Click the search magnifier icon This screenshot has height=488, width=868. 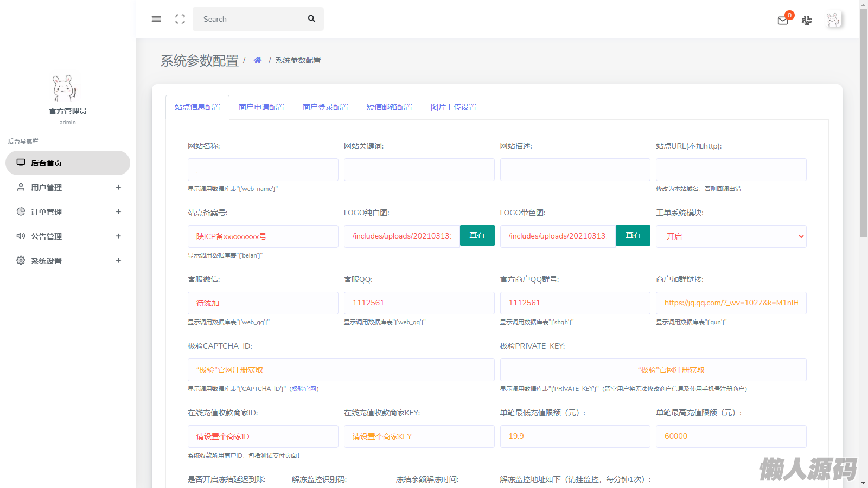click(x=311, y=18)
